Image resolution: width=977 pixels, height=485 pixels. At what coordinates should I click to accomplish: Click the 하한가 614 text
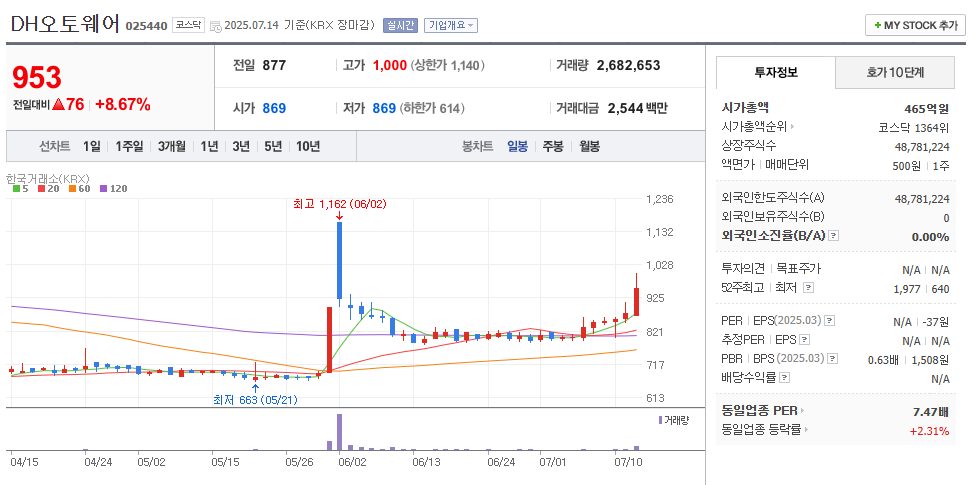[x=432, y=108]
